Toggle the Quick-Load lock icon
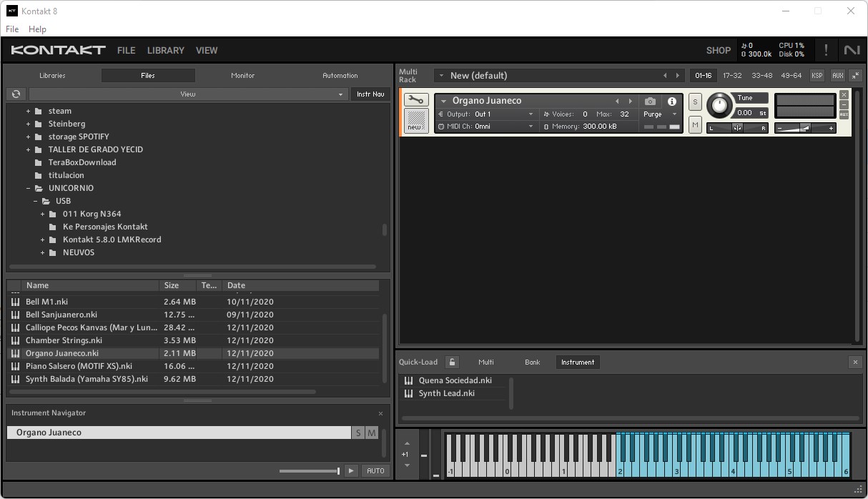 point(452,362)
